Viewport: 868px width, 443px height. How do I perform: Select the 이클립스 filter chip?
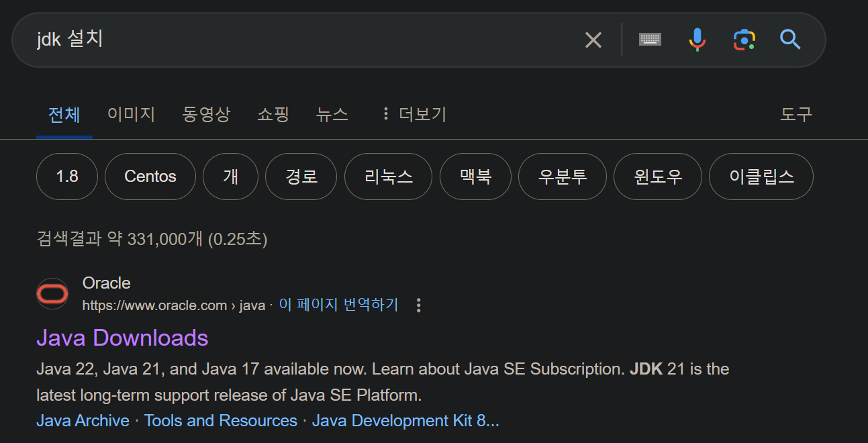761,177
